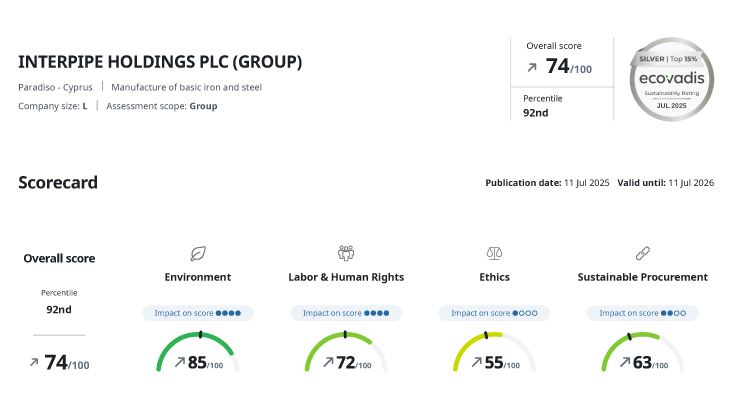732x412 pixels.
Task: Click the top box 'Overall score' label
Action: 554,46
